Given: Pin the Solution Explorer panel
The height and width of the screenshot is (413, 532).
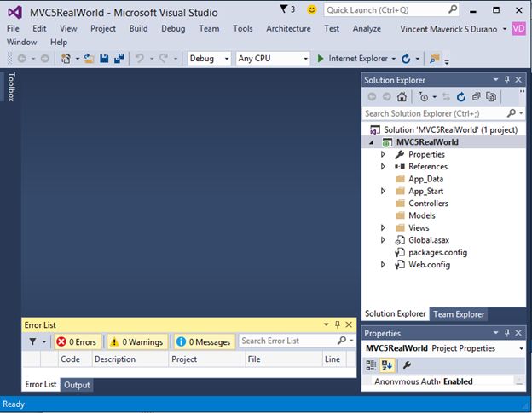Looking at the screenshot, I should (507, 79).
